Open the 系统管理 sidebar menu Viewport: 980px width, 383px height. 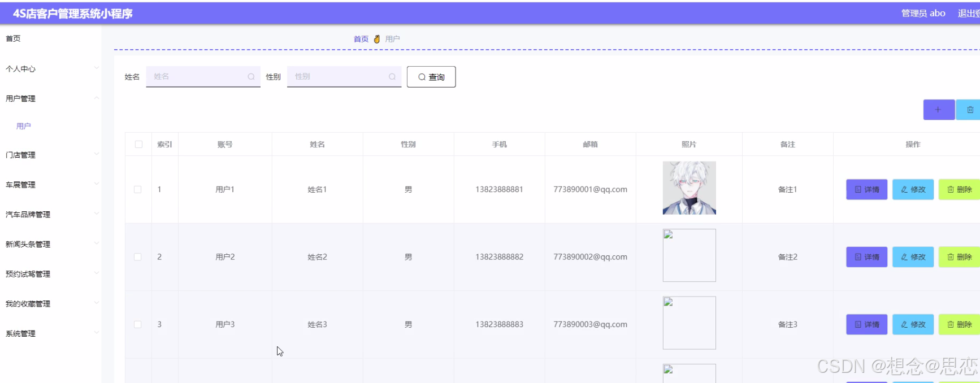coord(51,333)
